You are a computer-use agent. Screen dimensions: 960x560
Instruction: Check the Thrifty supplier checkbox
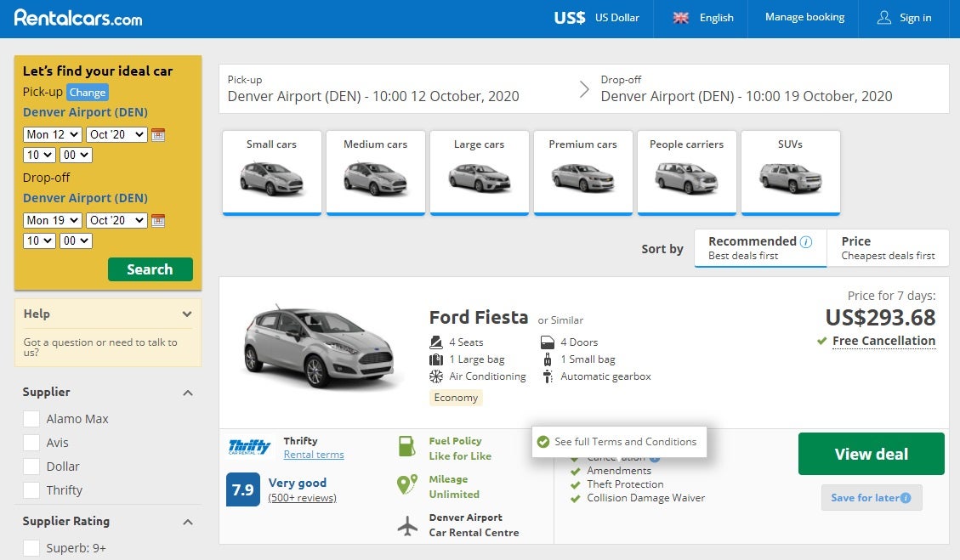coord(31,490)
